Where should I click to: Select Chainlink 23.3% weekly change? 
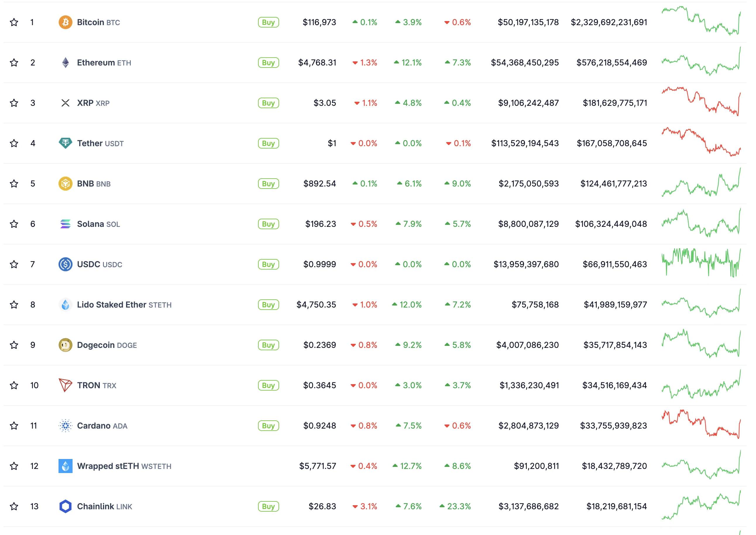(x=455, y=507)
